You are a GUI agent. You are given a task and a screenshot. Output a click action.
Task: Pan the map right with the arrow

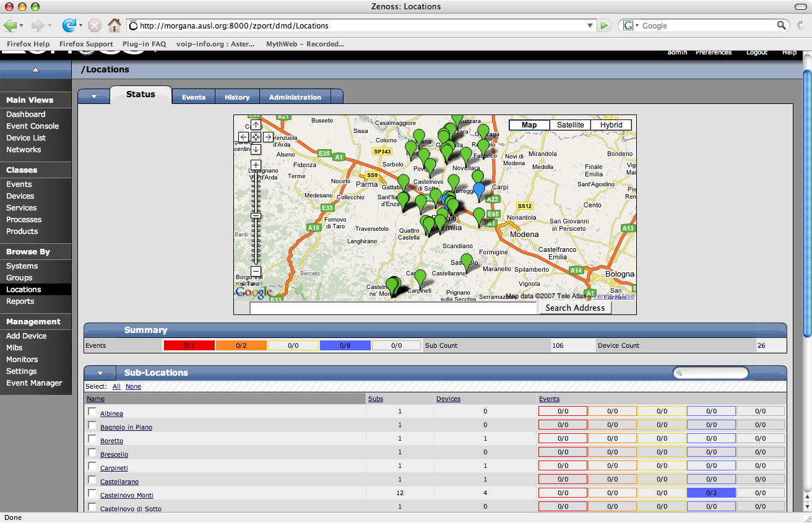(x=268, y=137)
